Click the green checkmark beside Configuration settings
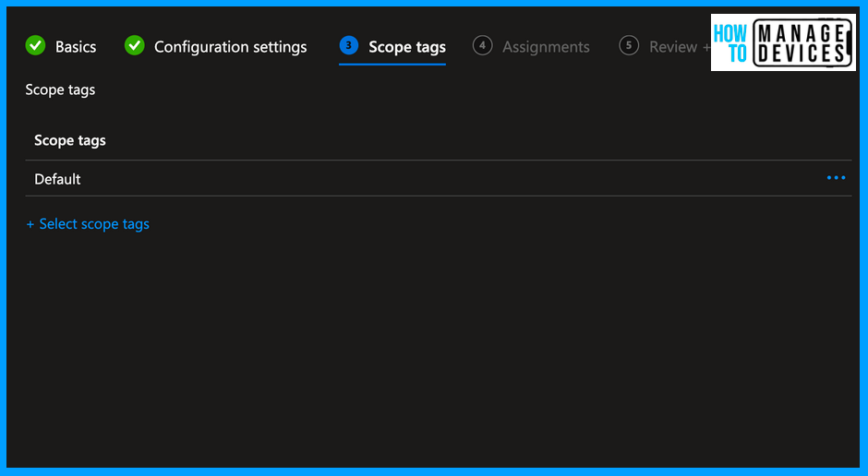This screenshot has height=476, width=868. coord(135,45)
